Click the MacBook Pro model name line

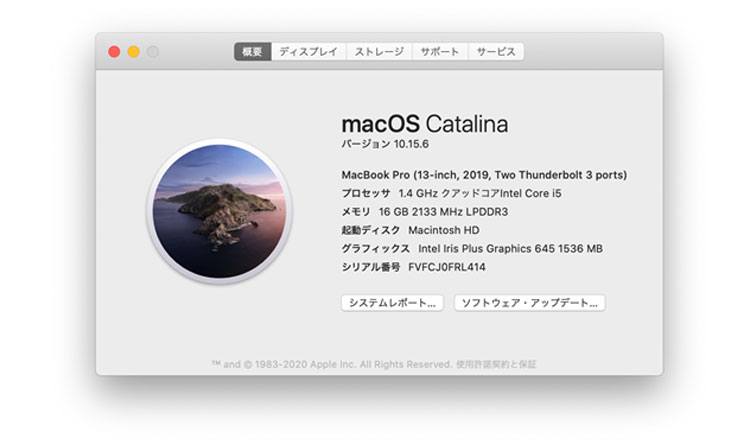pyautogui.click(x=484, y=174)
